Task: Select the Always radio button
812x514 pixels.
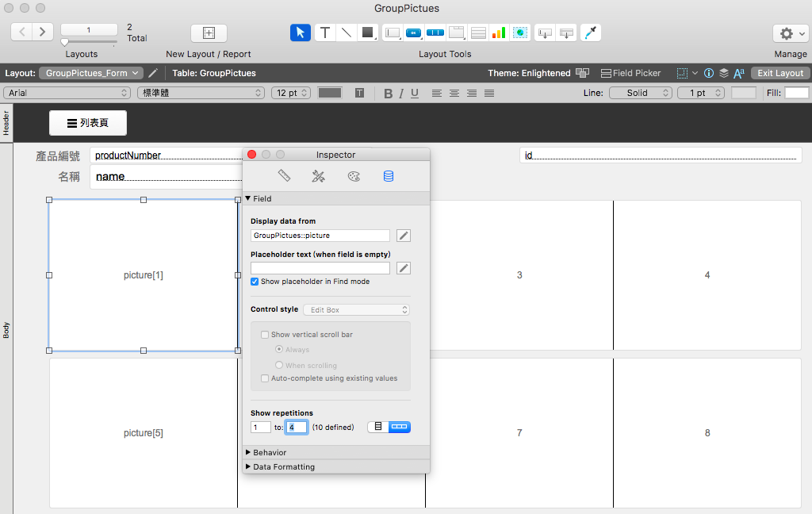Action: coord(279,349)
